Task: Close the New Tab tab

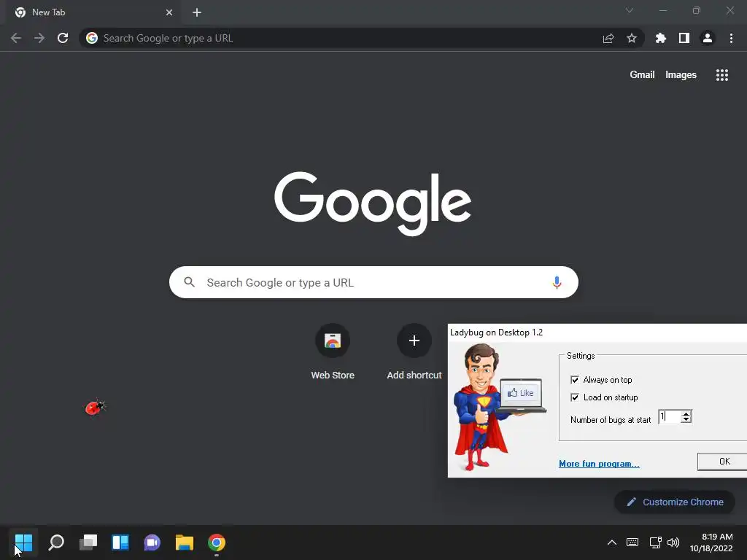Action: pyautogui.click(x=169, y=12)
